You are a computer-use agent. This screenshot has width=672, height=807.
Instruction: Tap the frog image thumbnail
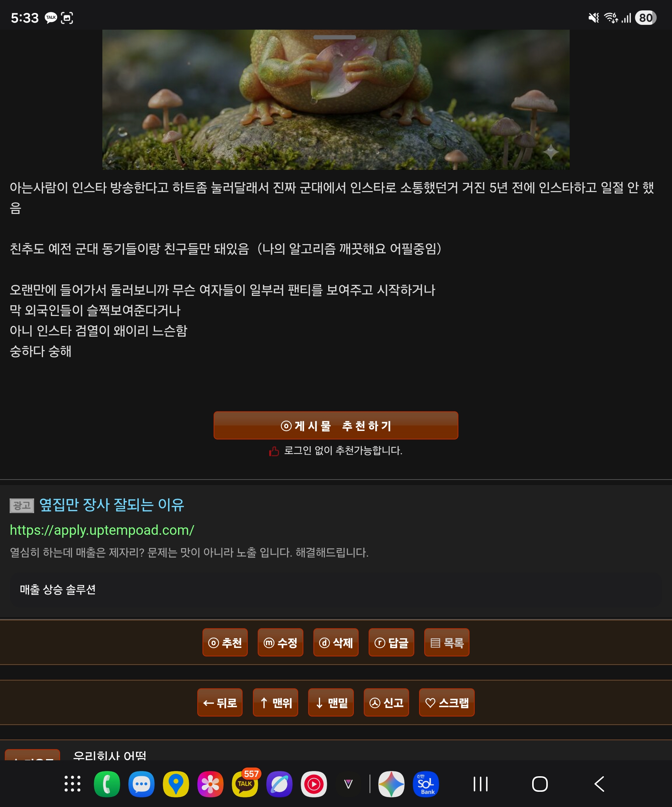point(336,100)
